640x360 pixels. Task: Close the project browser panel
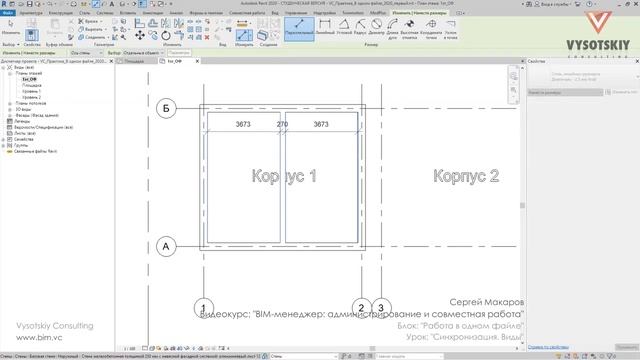click(111, 61)
